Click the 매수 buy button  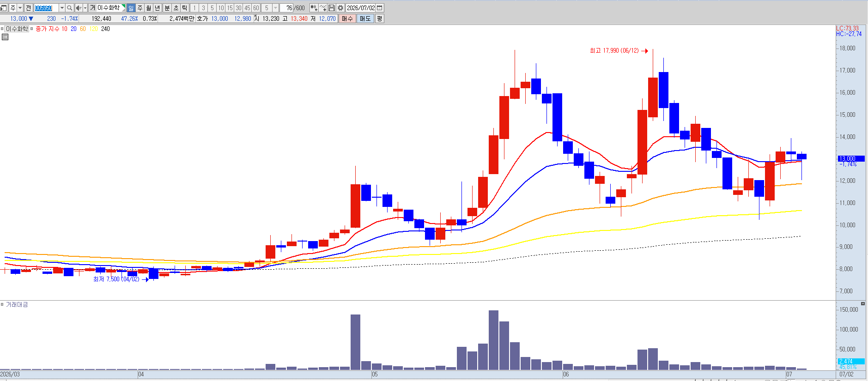pos(347,18)
